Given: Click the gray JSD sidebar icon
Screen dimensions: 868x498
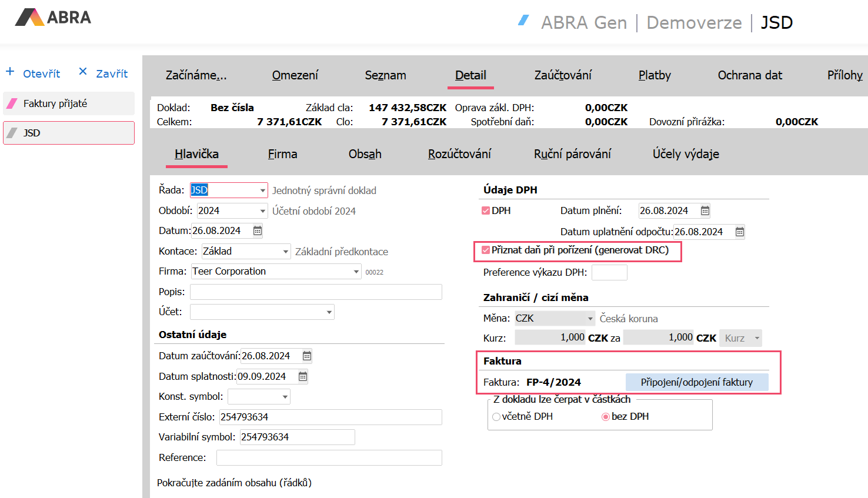Looking at the screenshot, I should coord(12,133).
